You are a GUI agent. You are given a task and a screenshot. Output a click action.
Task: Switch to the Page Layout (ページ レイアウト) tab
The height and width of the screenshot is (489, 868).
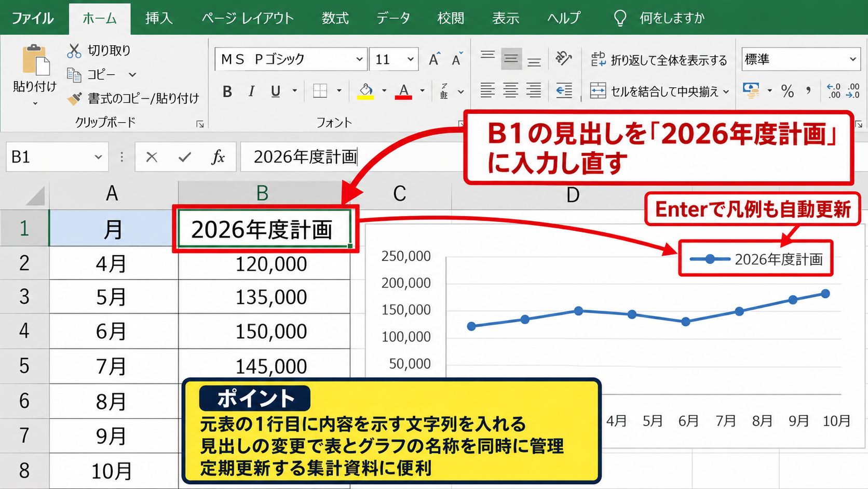tap(248, 18)
